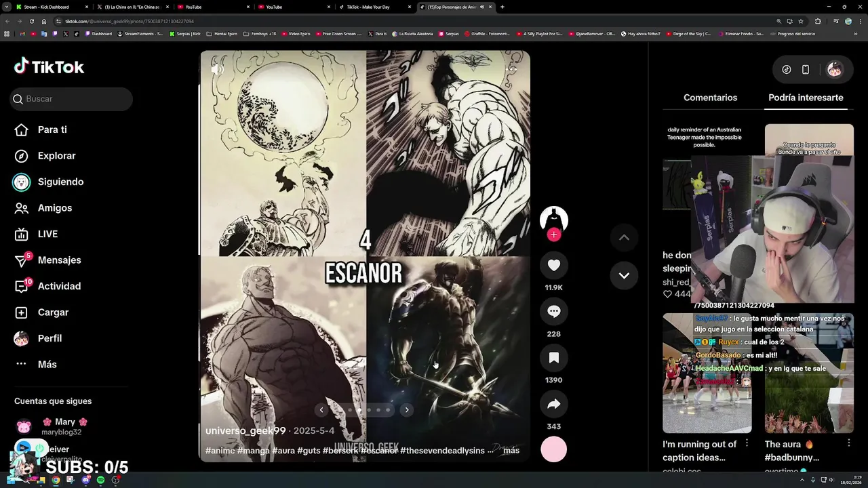The image size is (868, 488).
Task: Go to next video arrow
Action: pyautogui.click(x=624, y=275)
